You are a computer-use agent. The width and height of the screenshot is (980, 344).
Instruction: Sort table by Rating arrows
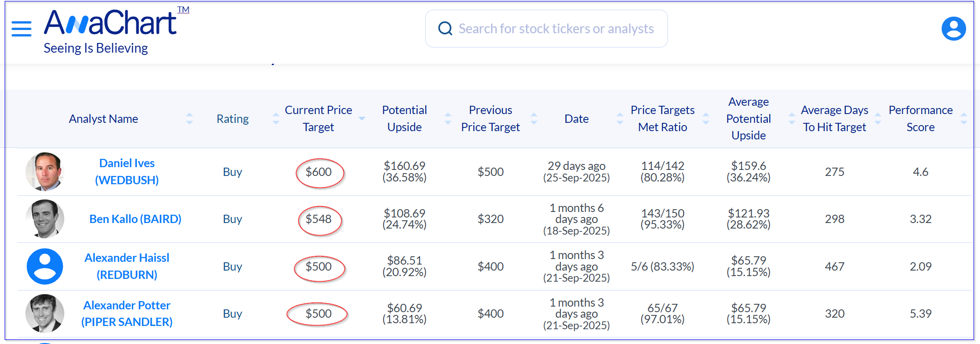(276, 119)
